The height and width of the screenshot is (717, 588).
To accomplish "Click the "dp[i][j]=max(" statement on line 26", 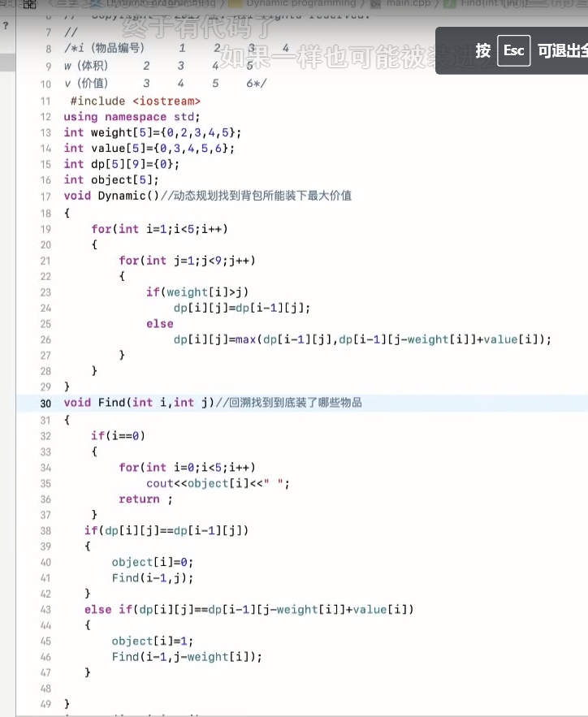I will point(362,339).
